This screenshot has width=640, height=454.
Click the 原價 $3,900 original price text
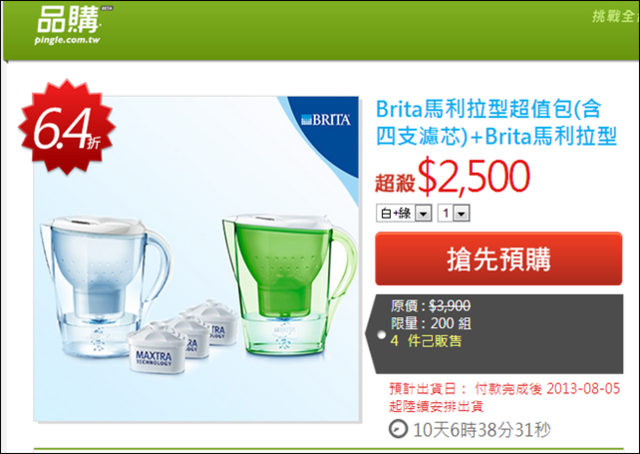tap(431, 305)
